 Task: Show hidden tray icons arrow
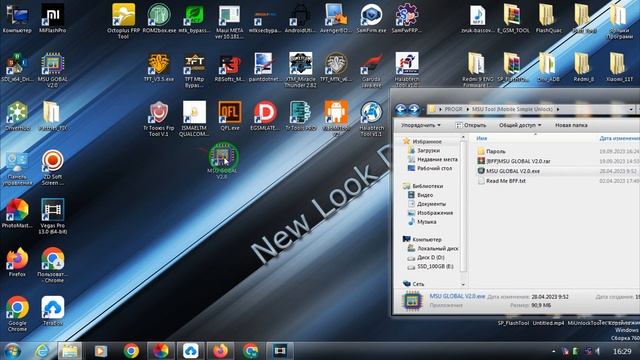(x=554, y=351)
